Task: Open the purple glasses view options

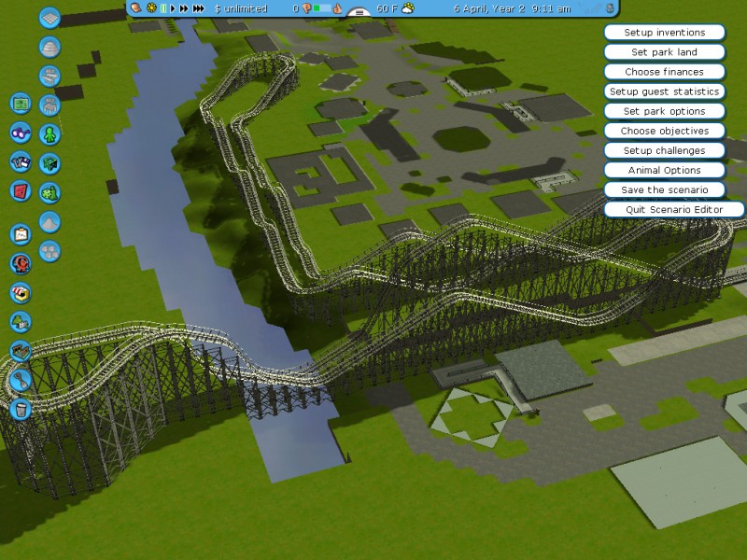Action: (21, 133)
